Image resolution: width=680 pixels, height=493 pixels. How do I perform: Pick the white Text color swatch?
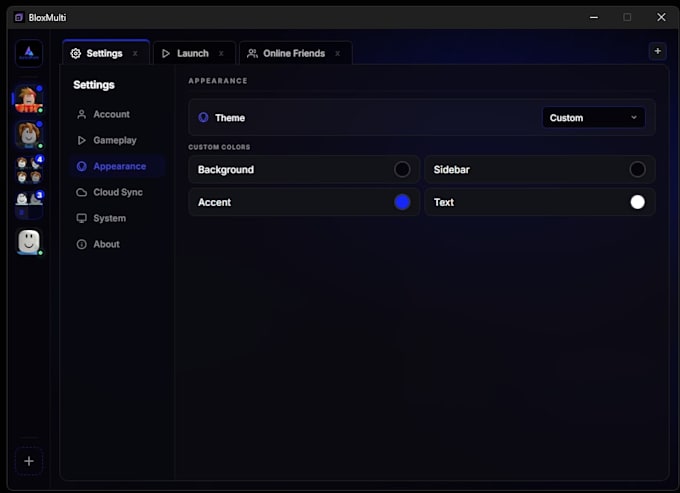click(637, 202)
